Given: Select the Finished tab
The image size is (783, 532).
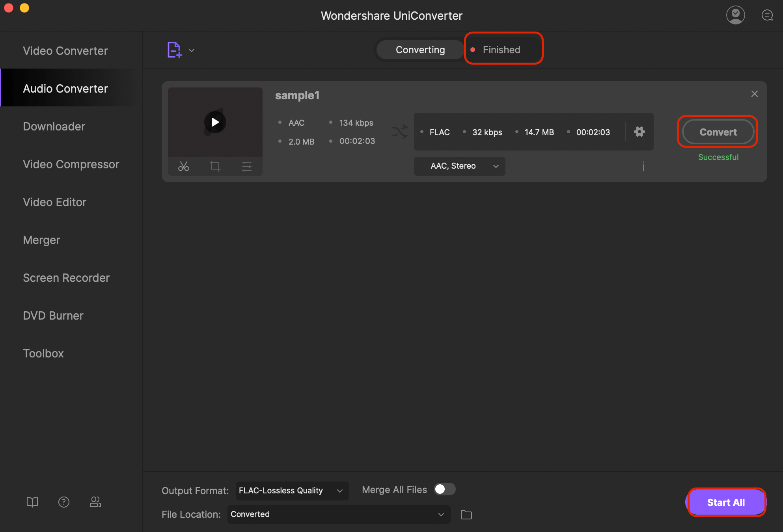Looking at the screenshot, I should (x=502, y=49).
